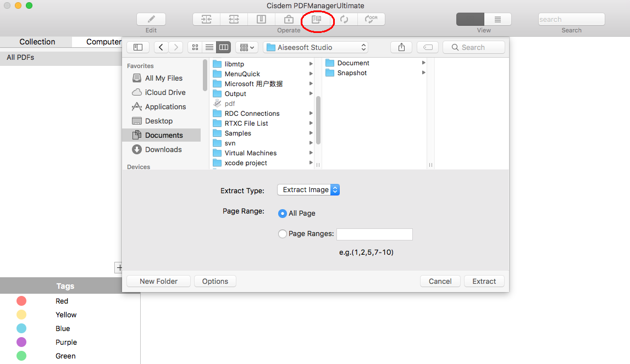The width and height of the screenshot is (630, 364).
Task: Open the Extract Type dropdown
Action: click(x=308, y=189)
